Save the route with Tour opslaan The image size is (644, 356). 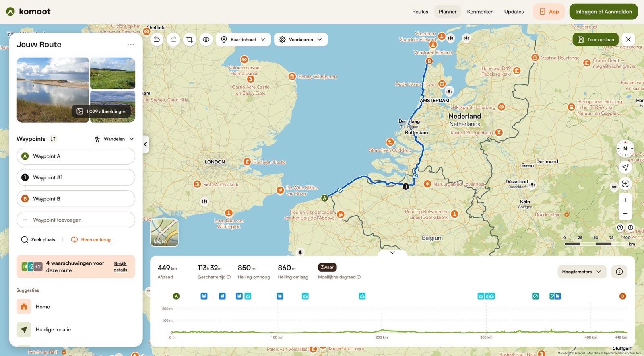pyautogui.click(x=595, y=39)
